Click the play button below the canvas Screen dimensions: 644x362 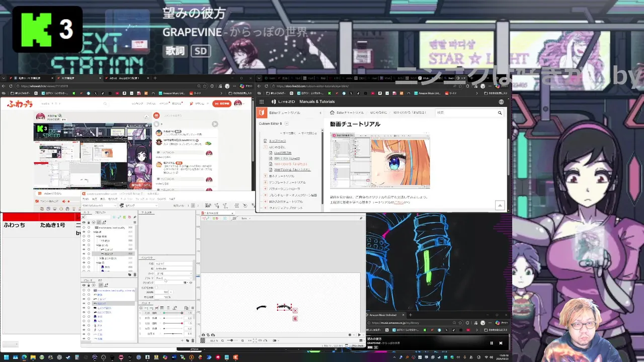click(x=359, y=335)
